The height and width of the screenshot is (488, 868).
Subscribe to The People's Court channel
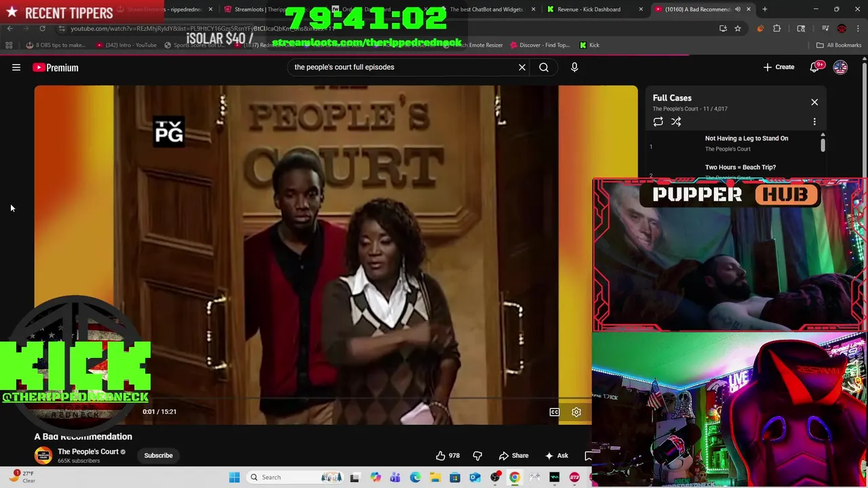(158, 455)
